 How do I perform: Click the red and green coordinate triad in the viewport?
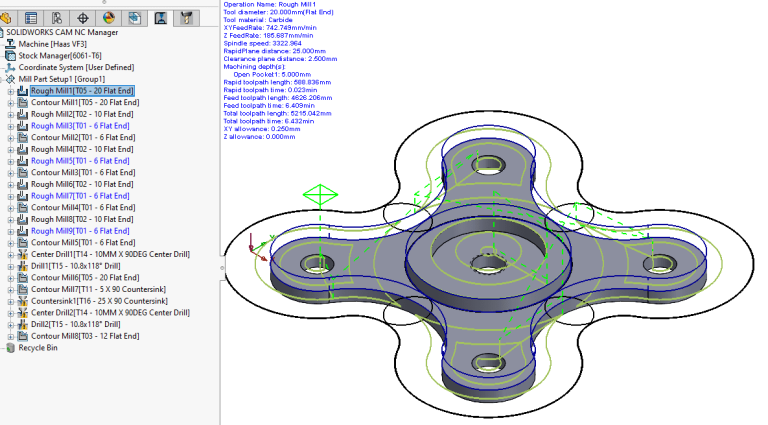[260, 247]
